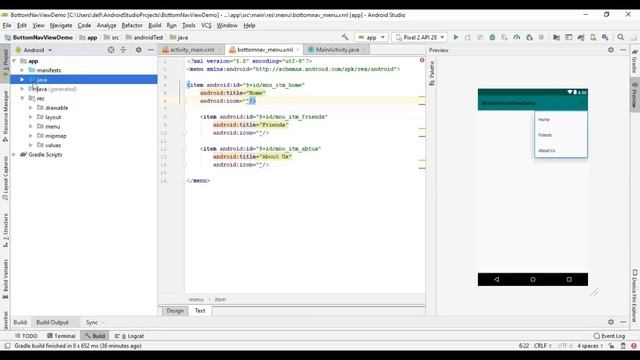Click the device preview Home circle button

(533, 280)
